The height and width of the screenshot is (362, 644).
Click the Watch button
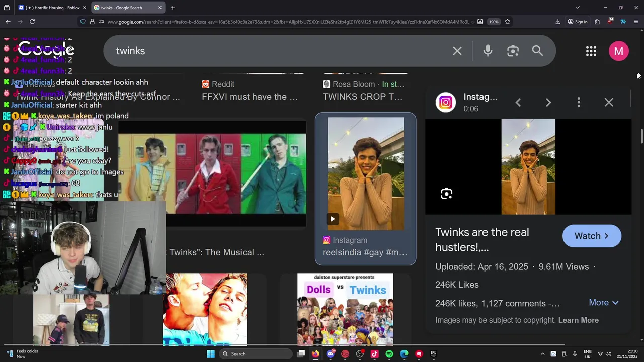pos(592,236)
